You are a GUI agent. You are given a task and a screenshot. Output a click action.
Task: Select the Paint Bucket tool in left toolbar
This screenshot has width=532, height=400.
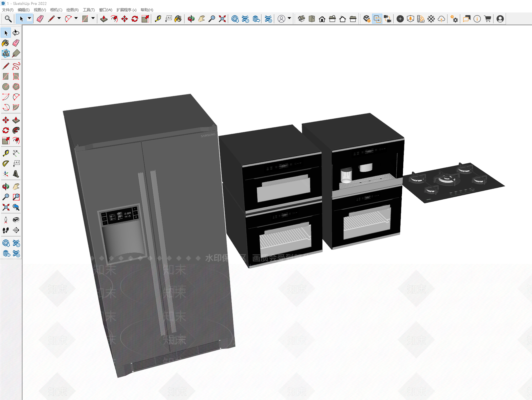point(6,43)
